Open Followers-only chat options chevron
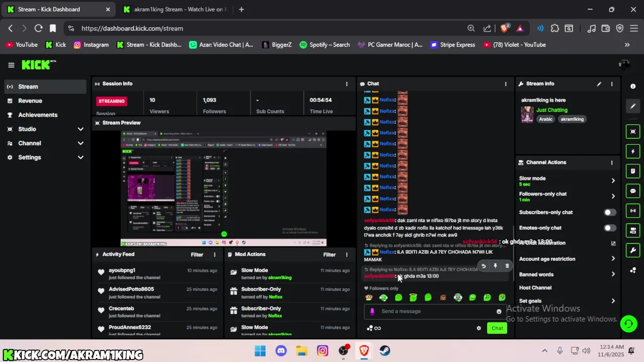644x362 pixels. click(x=613, y=196)
